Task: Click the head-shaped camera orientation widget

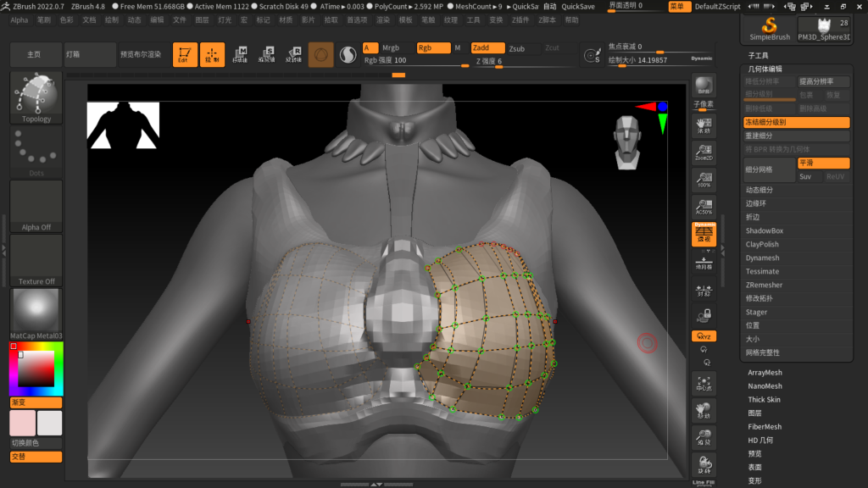Action: pyautogui.click(x=627, y=142)
